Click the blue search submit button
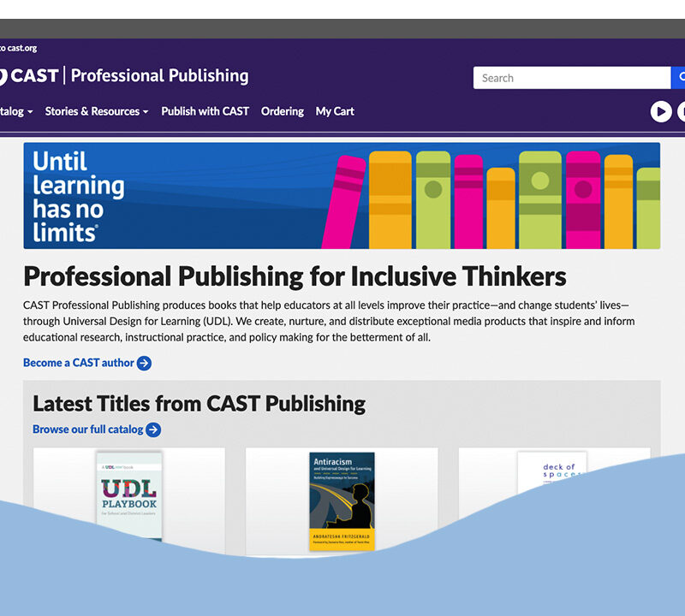The image size is (685, 616). [x=678, y=78]
